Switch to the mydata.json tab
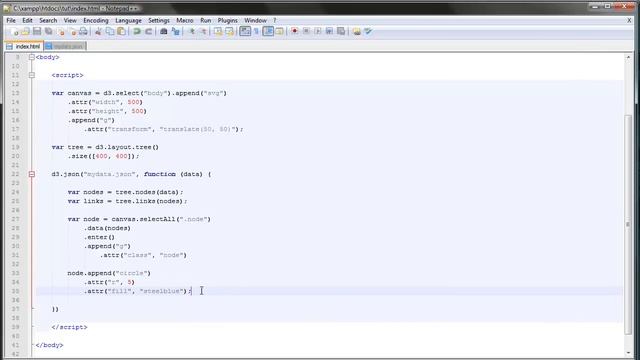The height and width of the screenshot is (360, 640). [64, 47]
